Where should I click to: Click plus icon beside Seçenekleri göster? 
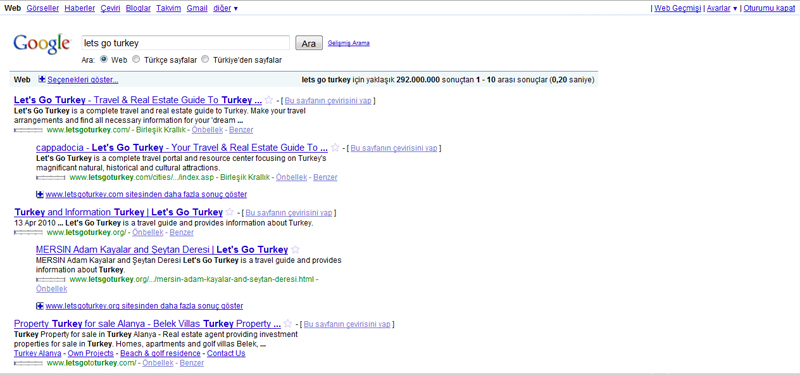click(42, 80)
